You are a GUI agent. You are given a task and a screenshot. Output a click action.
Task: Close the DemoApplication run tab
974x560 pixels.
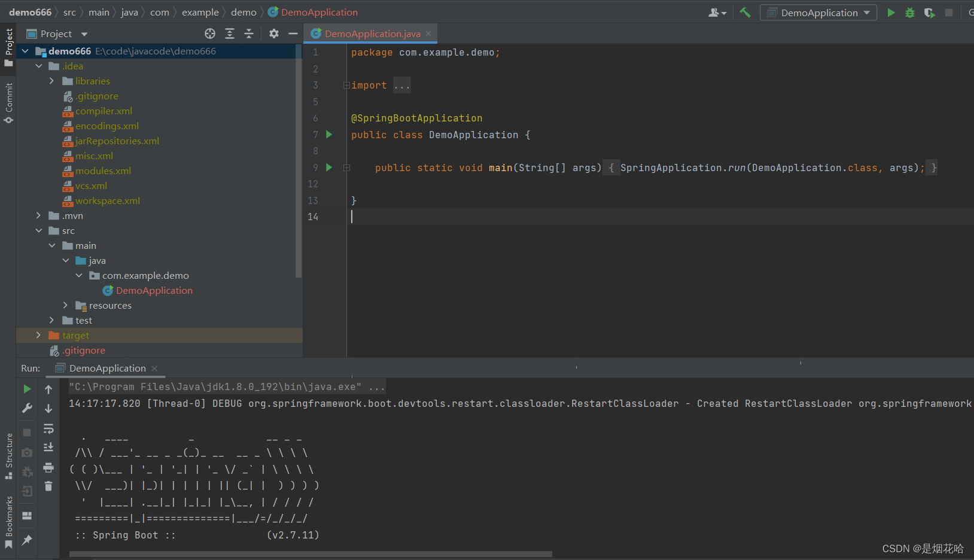pos(154,369)
